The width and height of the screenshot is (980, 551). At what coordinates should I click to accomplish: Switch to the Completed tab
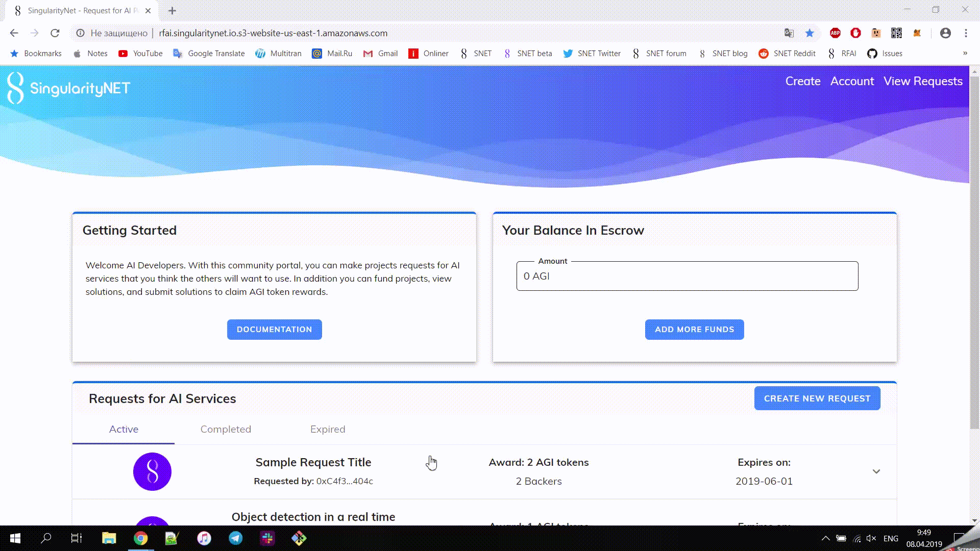226,429
